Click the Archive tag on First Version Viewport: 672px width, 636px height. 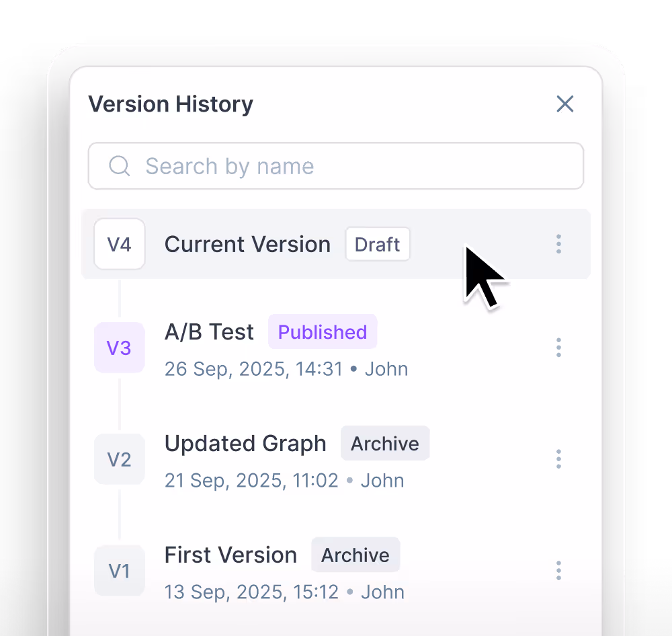(355, 555)
